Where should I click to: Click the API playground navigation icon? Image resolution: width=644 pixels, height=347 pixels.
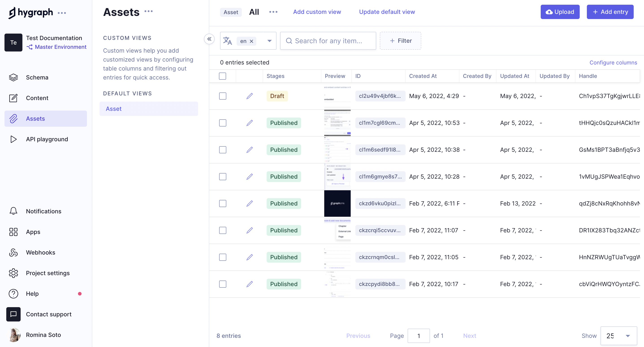coord(13,139)
